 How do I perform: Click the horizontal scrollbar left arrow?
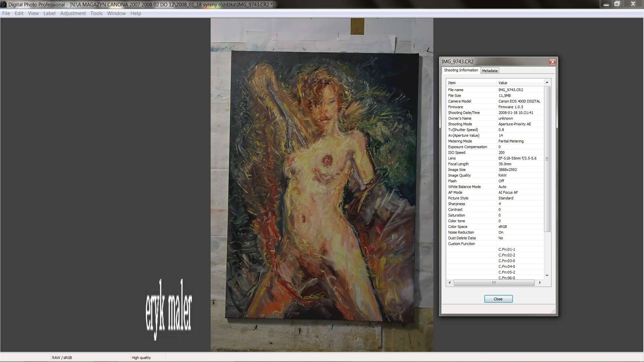tap(449, 283)
